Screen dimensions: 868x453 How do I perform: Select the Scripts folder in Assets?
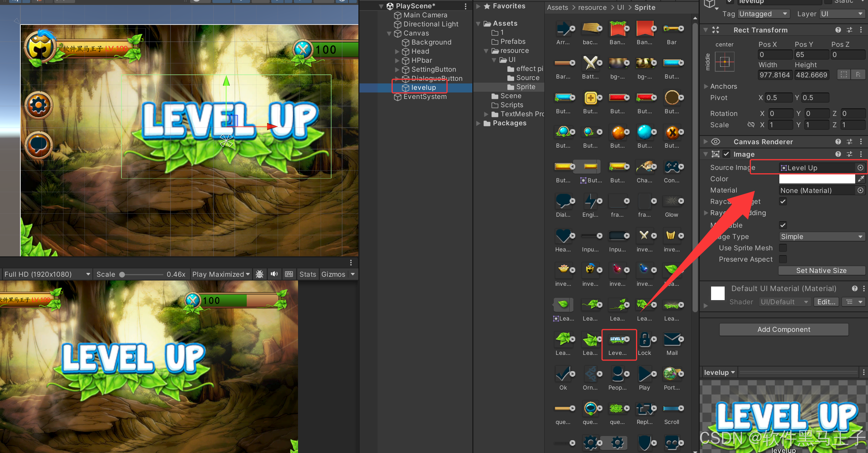point(512,105)
